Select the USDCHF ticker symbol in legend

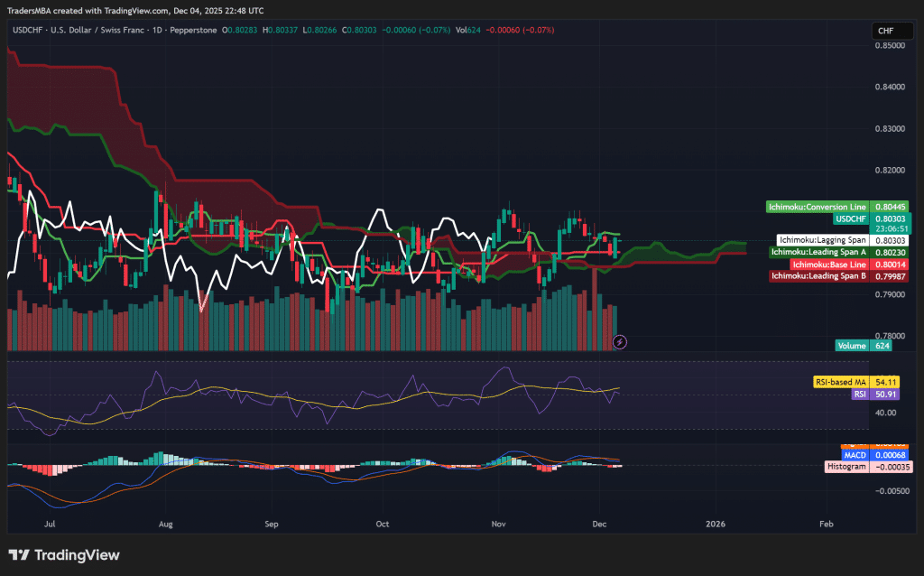[x=26, y=30]
